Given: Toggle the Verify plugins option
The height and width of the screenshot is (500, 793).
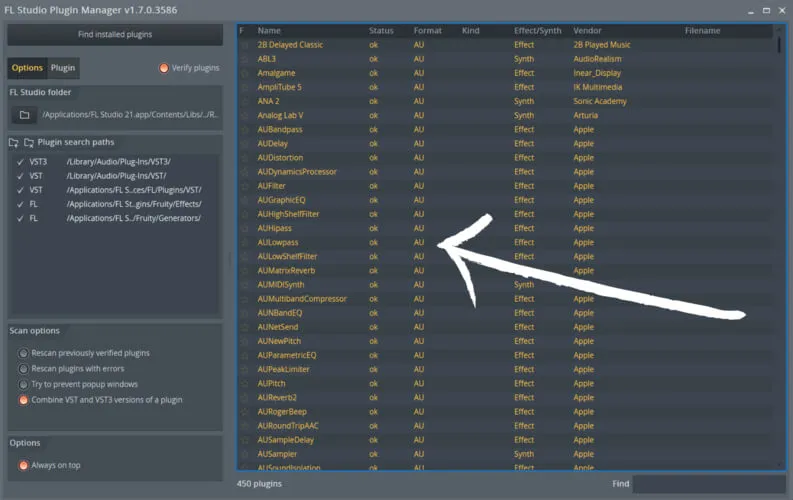Looking at the screenshot, I should (x=164, y=68).
